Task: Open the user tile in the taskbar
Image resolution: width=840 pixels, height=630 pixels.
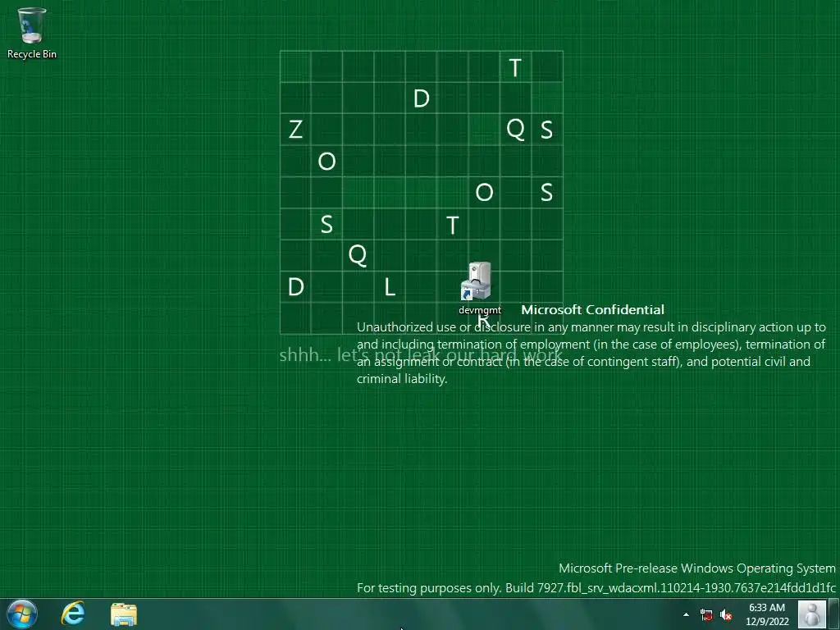Action: click(811, 614)
